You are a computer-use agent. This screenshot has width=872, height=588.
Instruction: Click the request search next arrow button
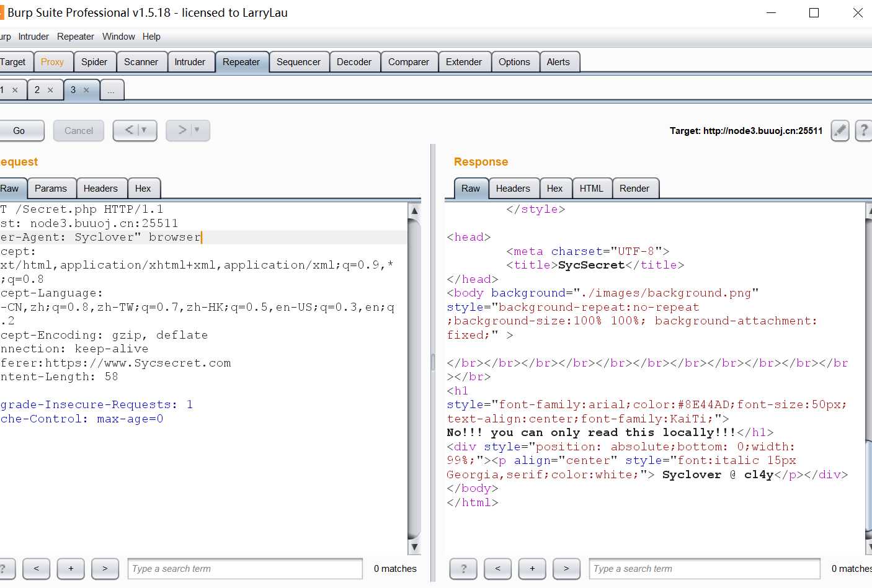pos(105,568)
